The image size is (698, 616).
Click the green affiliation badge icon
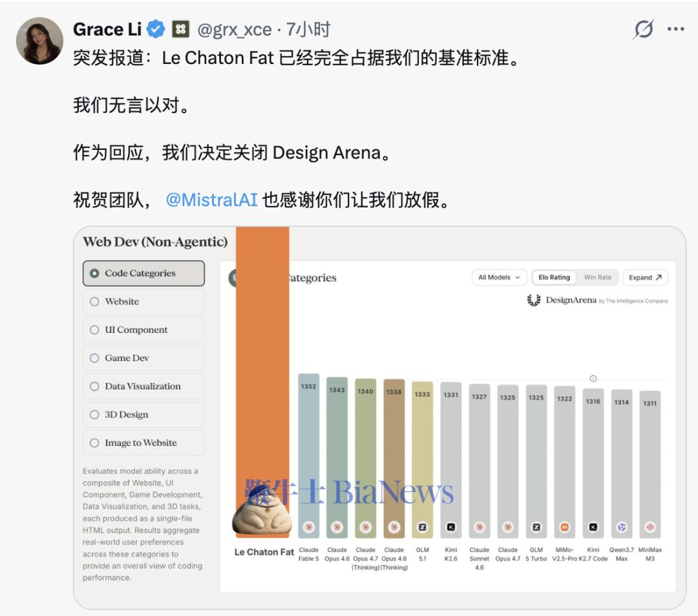[180, 29]
